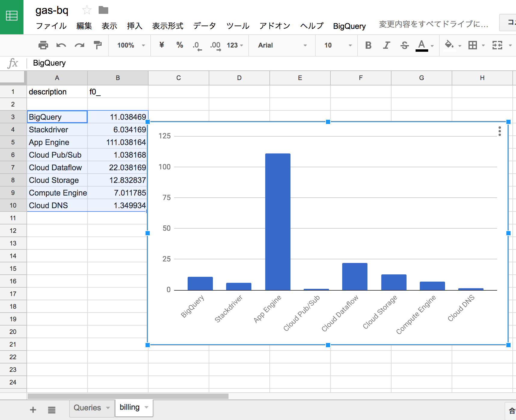Open the Arial font family dropdown
The height and width of the screenshot is (420, 516).
point(282,45)
